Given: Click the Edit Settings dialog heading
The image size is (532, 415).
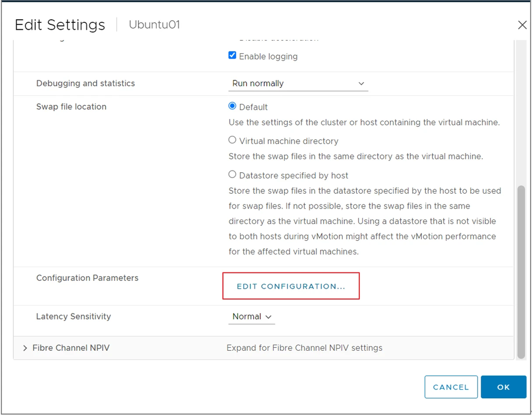Looking at the screenshot, I should tap(60, 25).
